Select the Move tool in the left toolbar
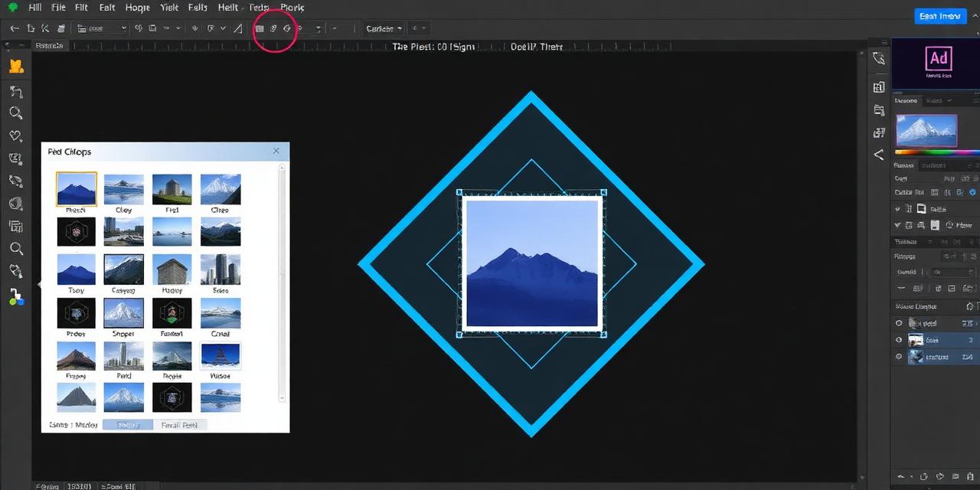Image resolution: width=980 pixels, height=490 pixels. pos(15,66)
